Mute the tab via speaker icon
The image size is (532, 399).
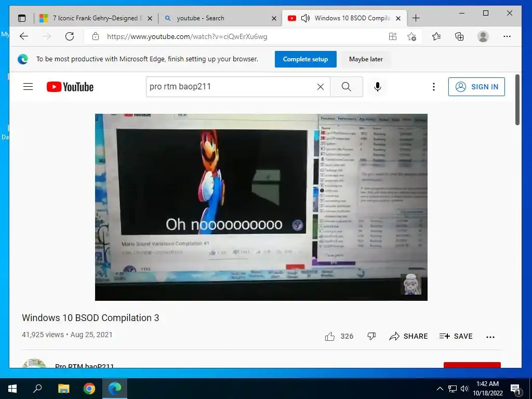(305, 18)
